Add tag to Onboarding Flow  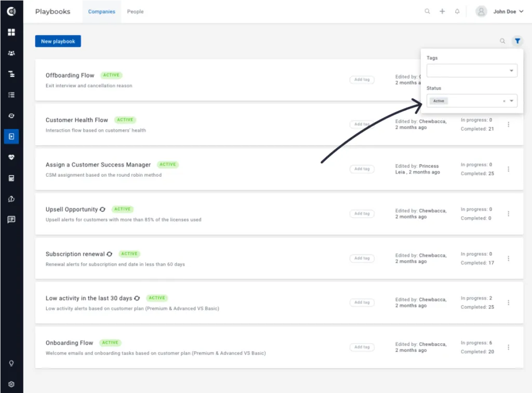coord(362,347)
